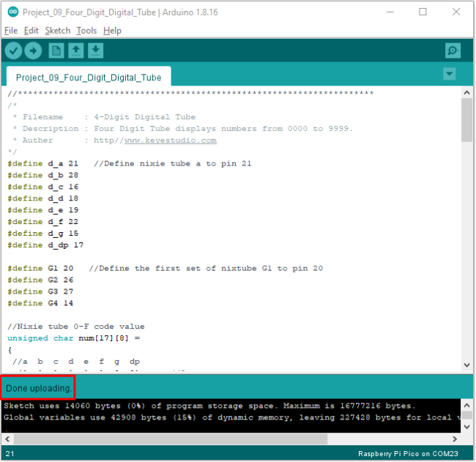This screenshot has height=462, width=476.
Task: Click the 'Done uploading.' status message
Action: point(39,388)
